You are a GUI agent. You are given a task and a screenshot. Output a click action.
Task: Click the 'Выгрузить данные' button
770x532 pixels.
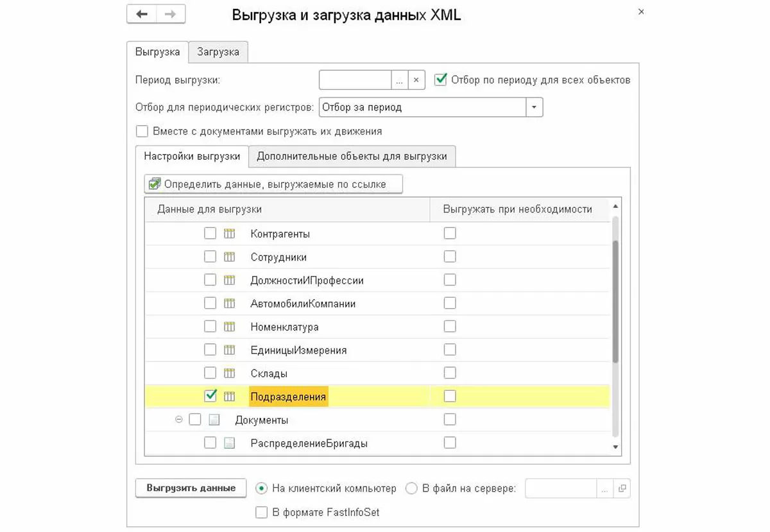(x=191, y=488)
